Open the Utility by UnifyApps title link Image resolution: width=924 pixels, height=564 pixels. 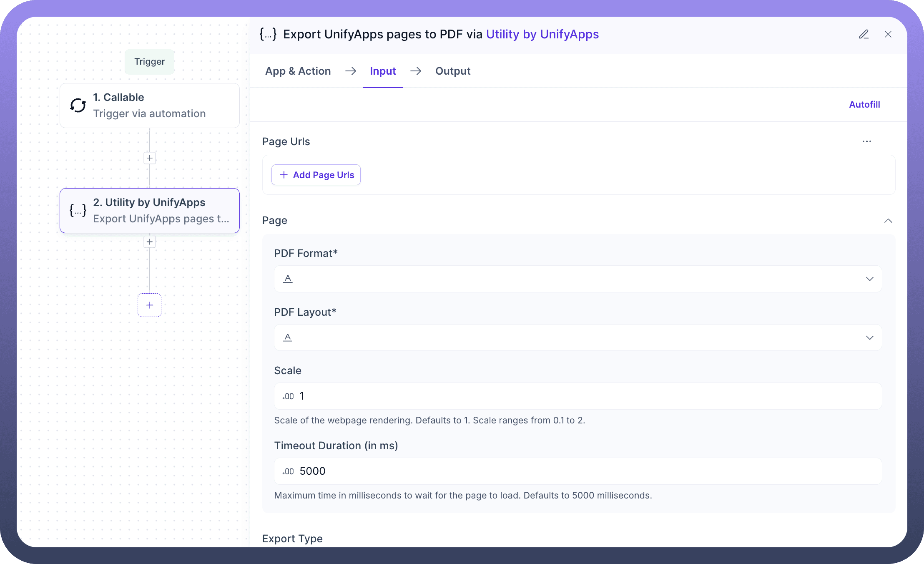(x=542, y=34)
